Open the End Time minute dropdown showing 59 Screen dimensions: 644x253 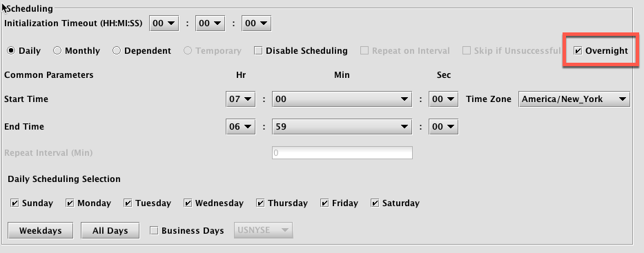click(x=342, y=127)
